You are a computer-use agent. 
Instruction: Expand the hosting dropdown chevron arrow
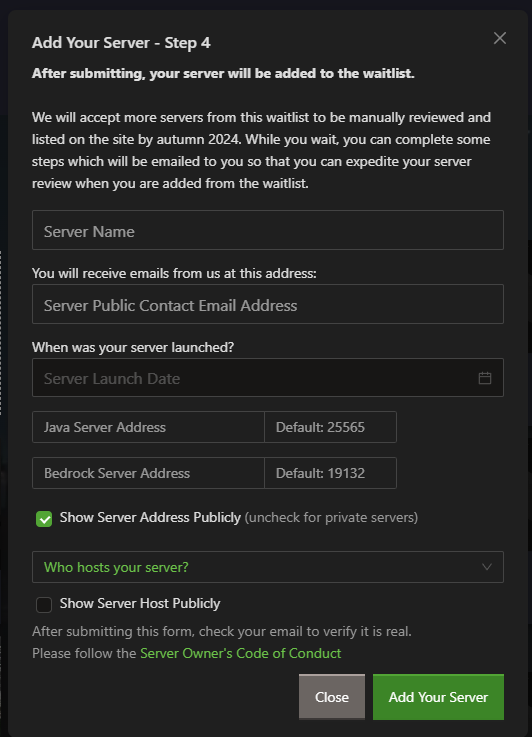[x=486, y=567]
